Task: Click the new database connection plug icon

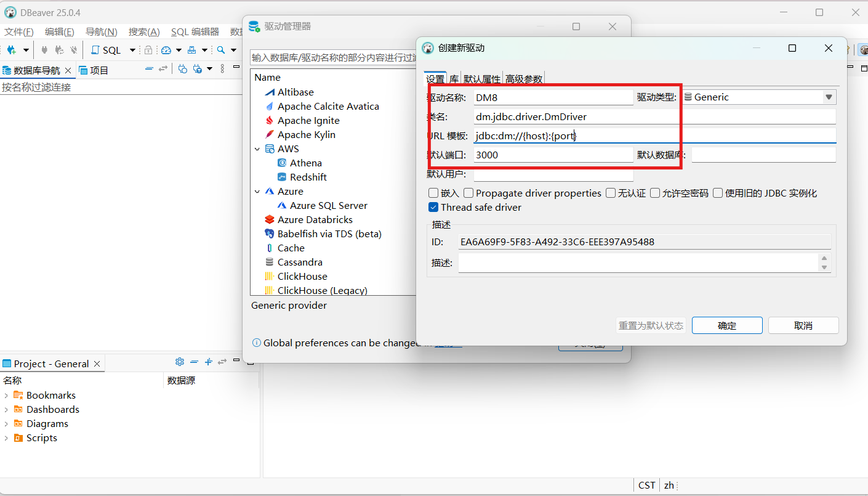Action: coord(11,50)
